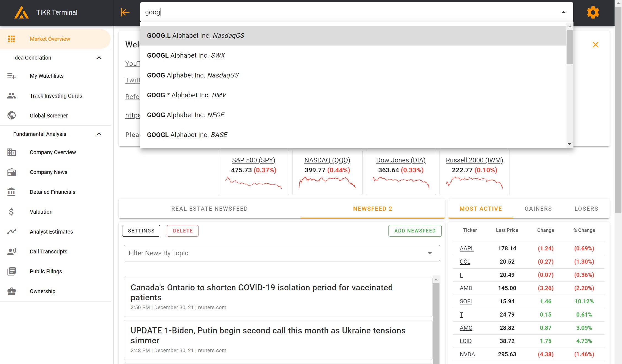Image resolution: width=622 pixels, height=364 pixels.
Task: Click the Ownership briefcase icon
Action: tap(12, 291)
